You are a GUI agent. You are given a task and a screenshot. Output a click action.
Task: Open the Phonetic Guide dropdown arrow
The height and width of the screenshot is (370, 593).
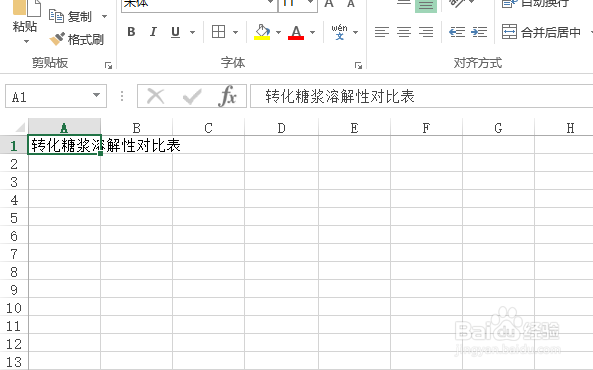click(355, 33)
